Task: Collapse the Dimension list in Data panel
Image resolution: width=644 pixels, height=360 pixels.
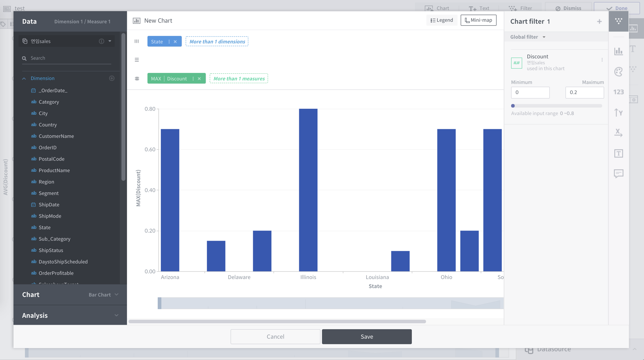Action: 24,78
